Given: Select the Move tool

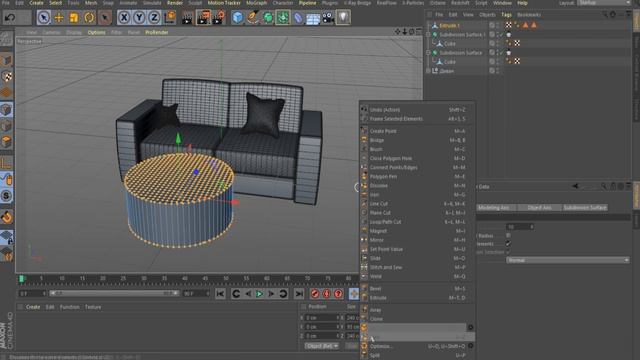Looking at the screenshot, I should point(59,18).
